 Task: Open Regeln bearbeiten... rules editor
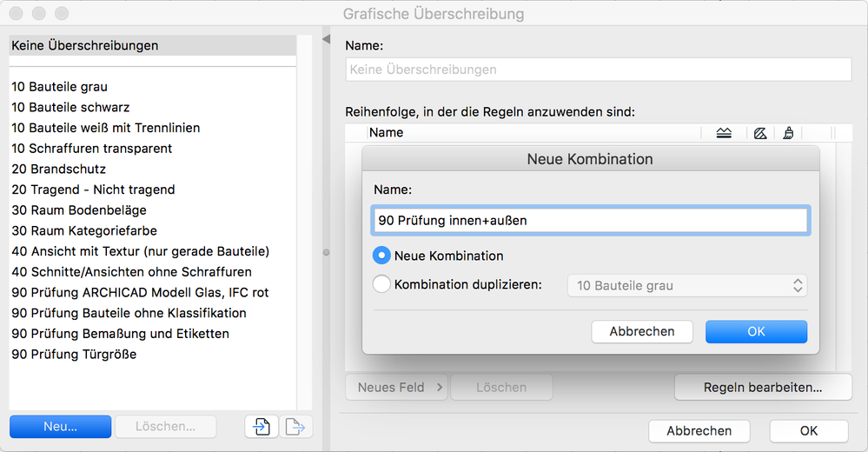(763, 388)
